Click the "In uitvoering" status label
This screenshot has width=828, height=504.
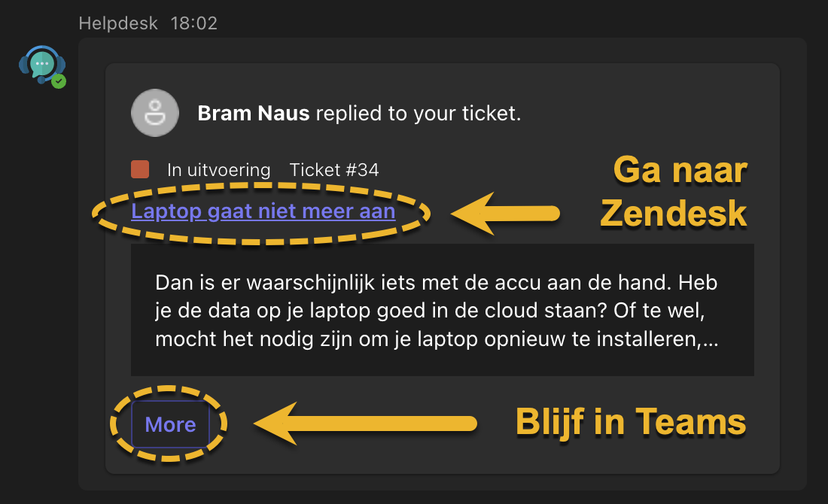click(218, 170)
